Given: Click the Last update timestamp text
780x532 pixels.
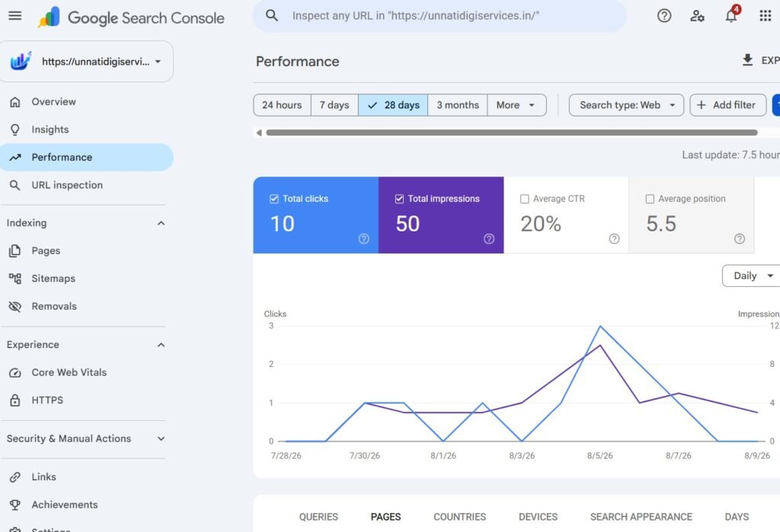Looking at the screenshot, I should pos(730,155).
